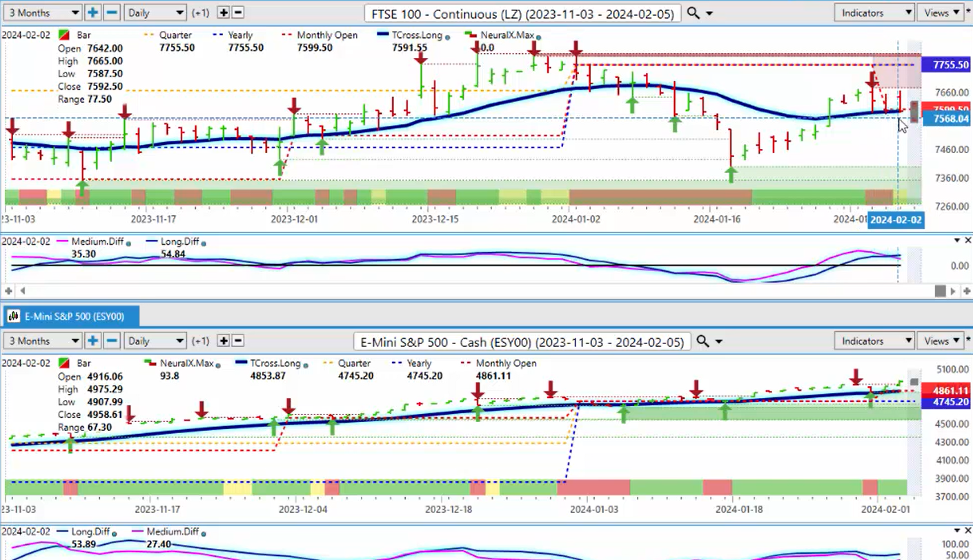Click left arrow on FTSE chart scrollbar
The height and width of the screenshot is (560, 973).
tap(22, 291)
